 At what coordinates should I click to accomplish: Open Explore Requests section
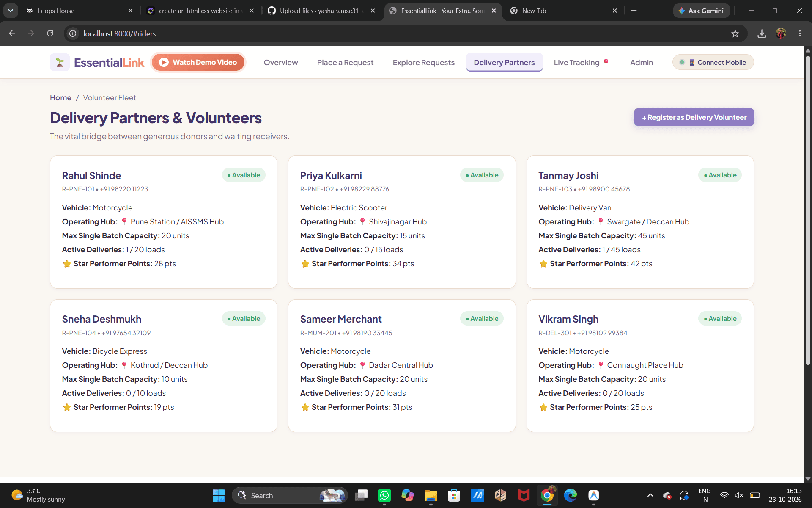[423, 63]
